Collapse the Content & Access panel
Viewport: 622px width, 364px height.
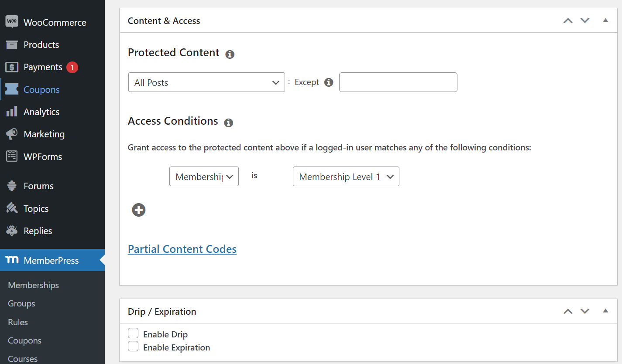coord(605,20)
